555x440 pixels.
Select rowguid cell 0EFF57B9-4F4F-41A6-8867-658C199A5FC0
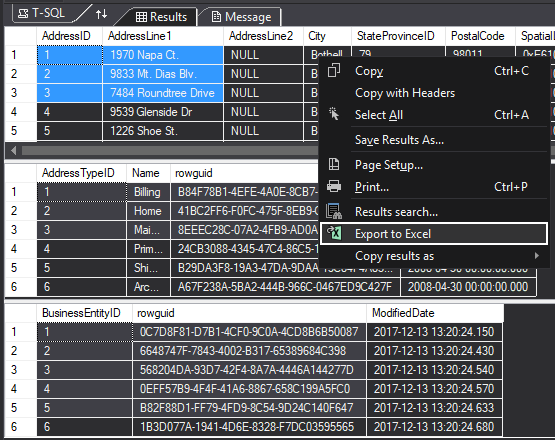(x=250, y=389)
